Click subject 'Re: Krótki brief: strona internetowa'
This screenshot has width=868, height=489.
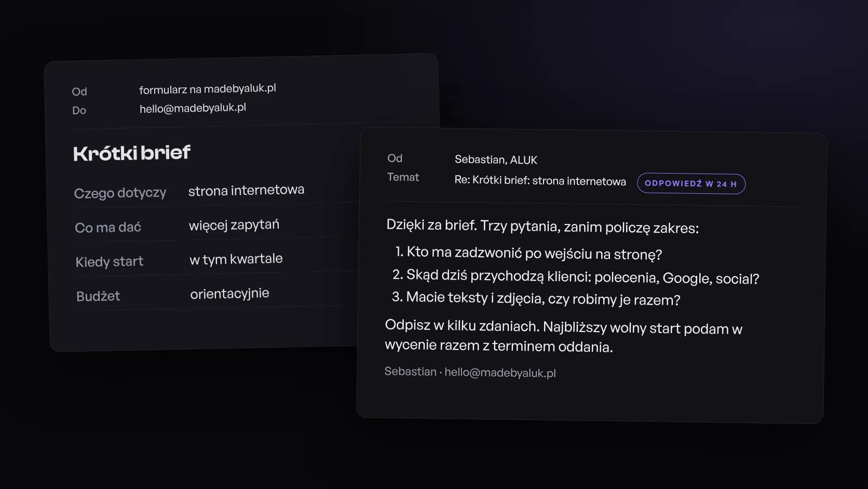(x=540, y=181)
